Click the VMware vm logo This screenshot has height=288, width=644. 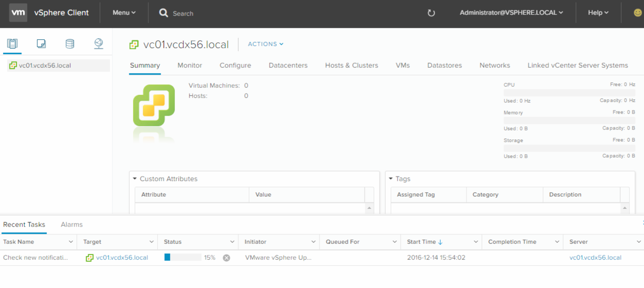tap(18, 13)
